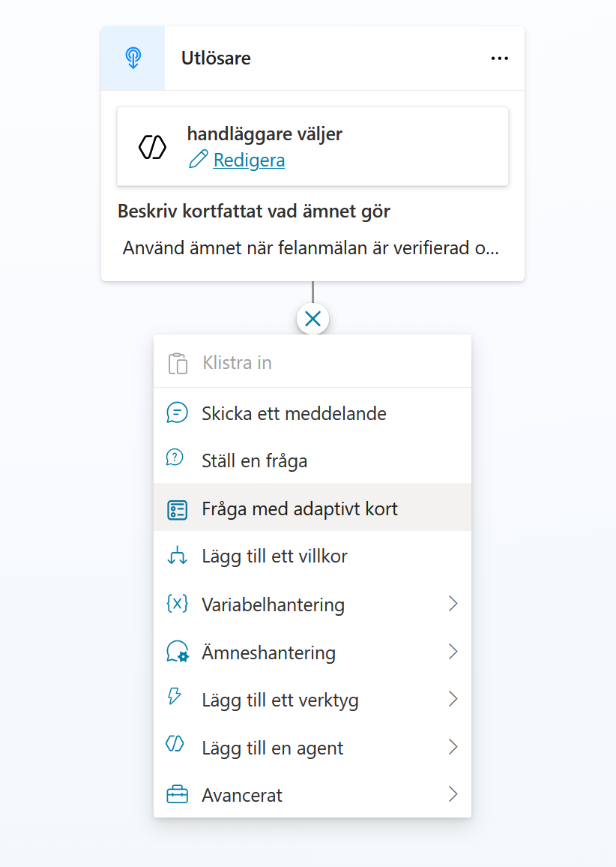Click the agent icon for Lägg till en agent

point(175,744)
